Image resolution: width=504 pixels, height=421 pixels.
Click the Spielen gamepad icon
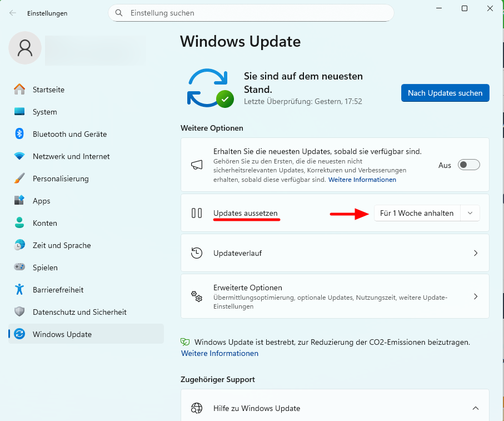click(x=19, y=267)
